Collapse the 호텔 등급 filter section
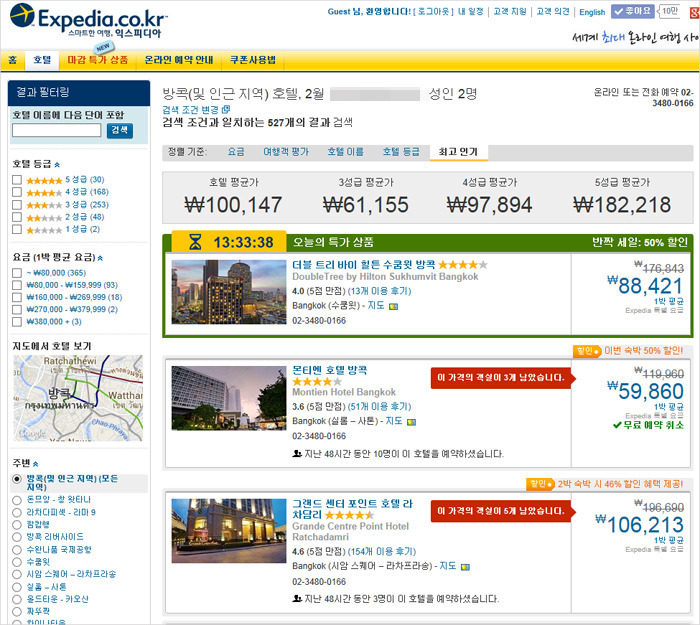The width and height of the screenshot is (700, 625). [x=57, y=165]
